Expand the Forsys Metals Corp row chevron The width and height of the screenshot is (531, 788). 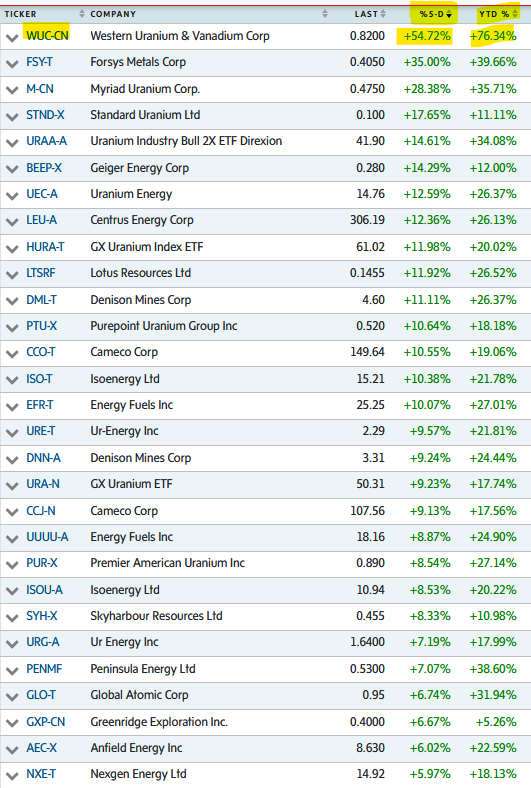12,64
